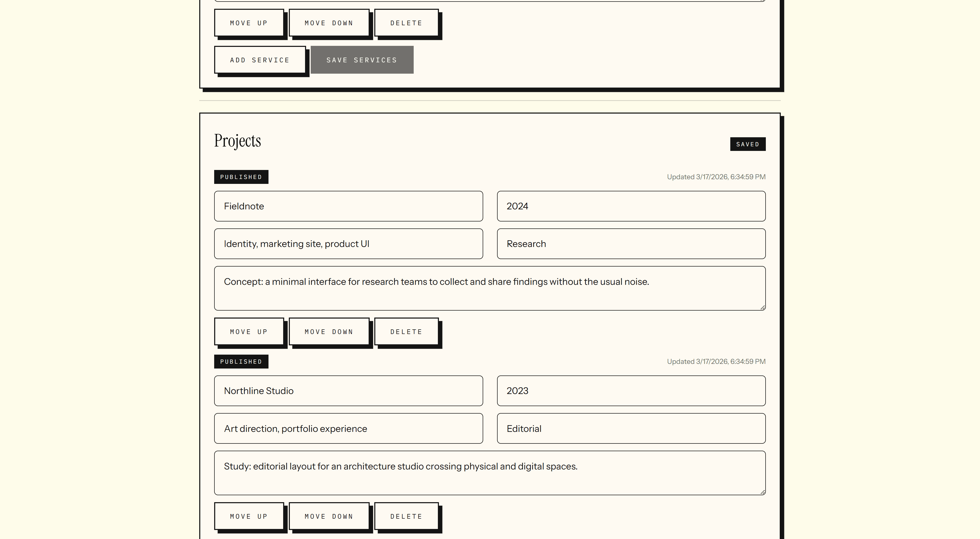Select the Fieldnote title field
This screenshot has width=980, height=539.
coord(348,206)
